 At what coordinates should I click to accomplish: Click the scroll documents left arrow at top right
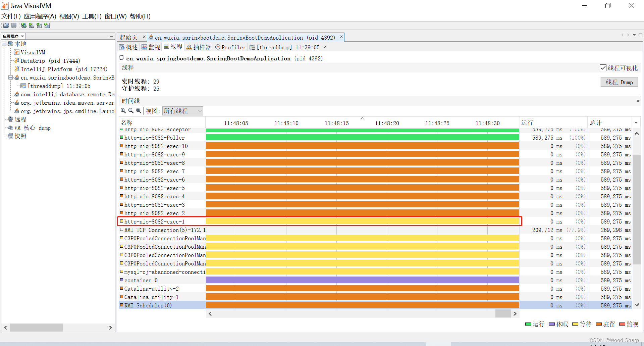622,35
